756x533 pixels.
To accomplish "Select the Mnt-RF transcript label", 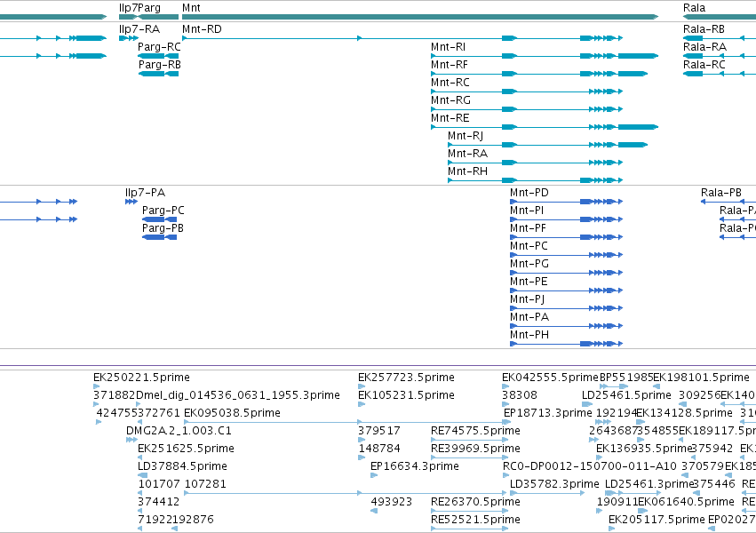I will tap(449, 65).
